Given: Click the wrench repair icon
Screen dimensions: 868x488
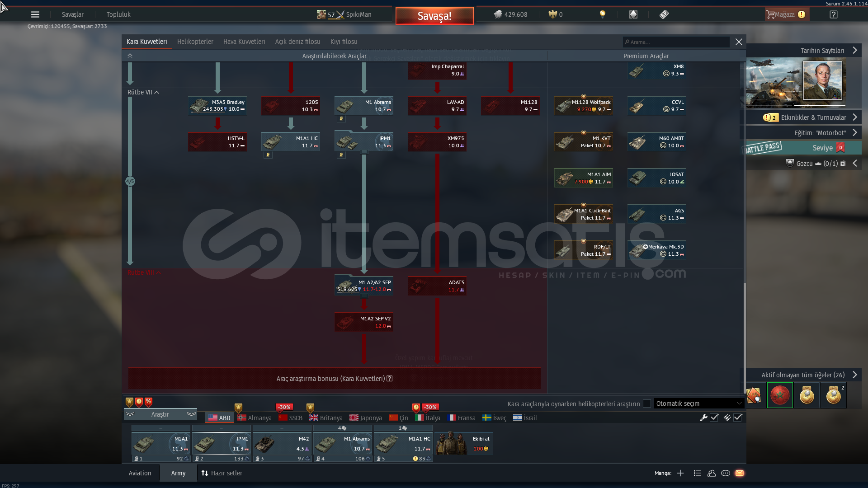Looking at the screenshot, I should point(703,418).
